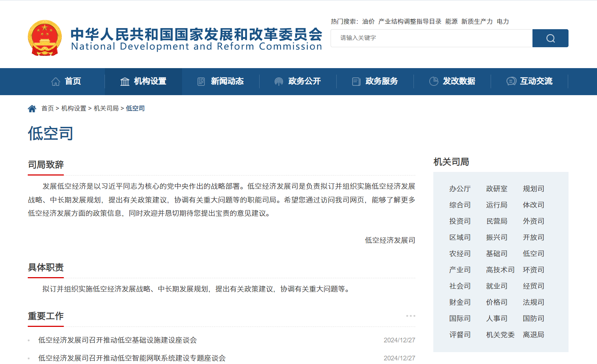This screenshot has height=364, width=597.
Task: Open the 高技术司 department link
Action: click(500, 270)
